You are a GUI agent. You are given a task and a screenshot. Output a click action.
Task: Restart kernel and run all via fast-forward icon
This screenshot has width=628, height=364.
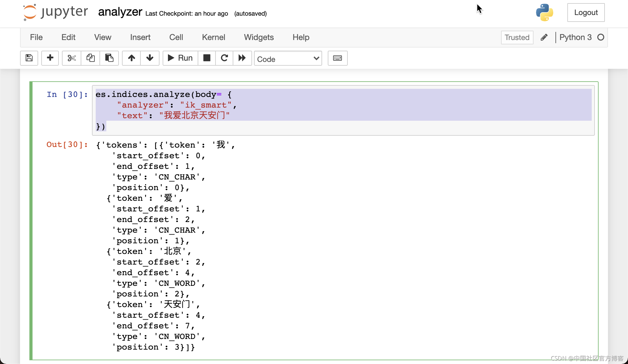pyautogui.click(x=242, y=58)
